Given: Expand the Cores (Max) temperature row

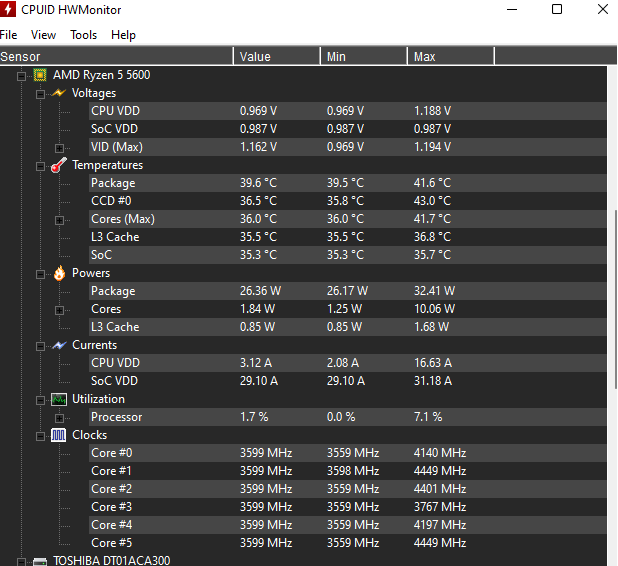Looking at the screenshot, I should pos(59,220).
